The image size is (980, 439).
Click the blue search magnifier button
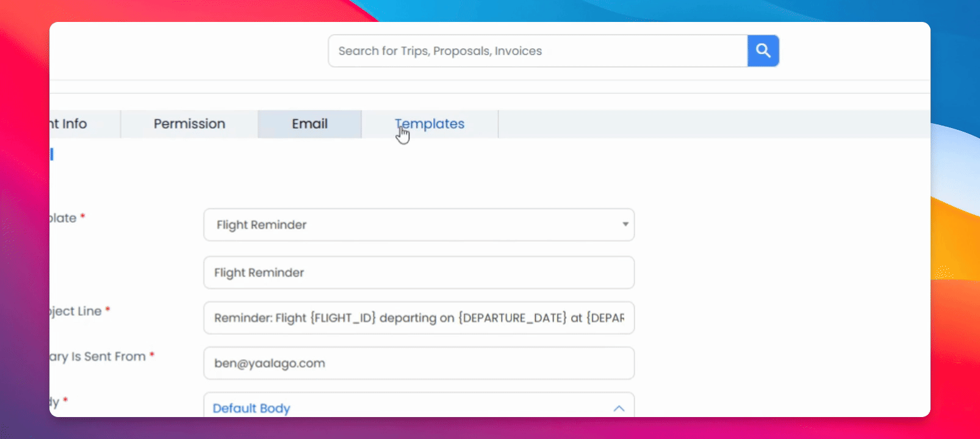(x=763, y=51)
